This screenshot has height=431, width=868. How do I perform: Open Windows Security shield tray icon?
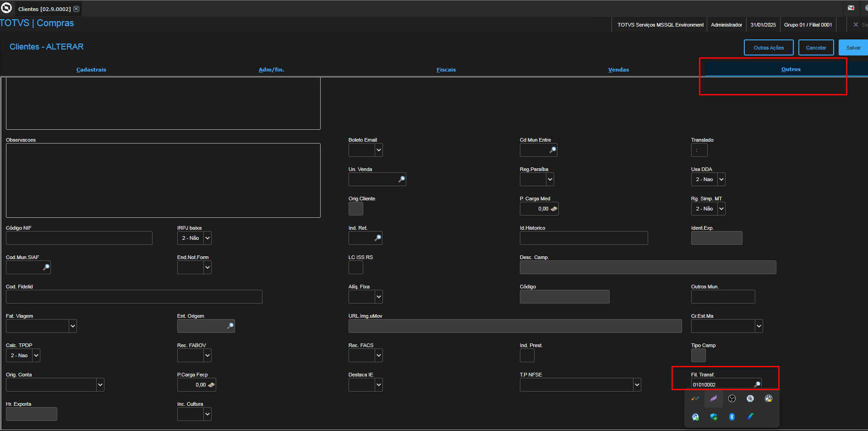(714, 417)
